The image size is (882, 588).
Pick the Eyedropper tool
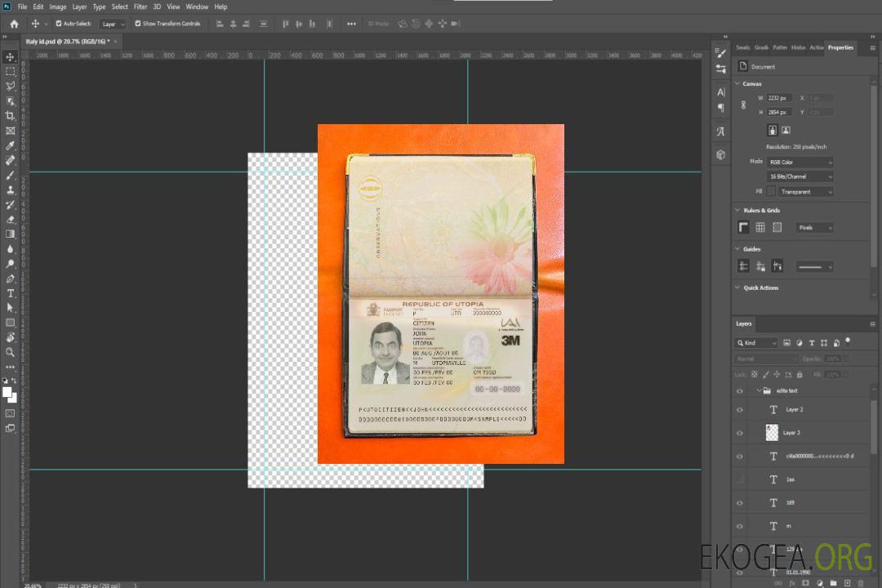click(11, 145)
